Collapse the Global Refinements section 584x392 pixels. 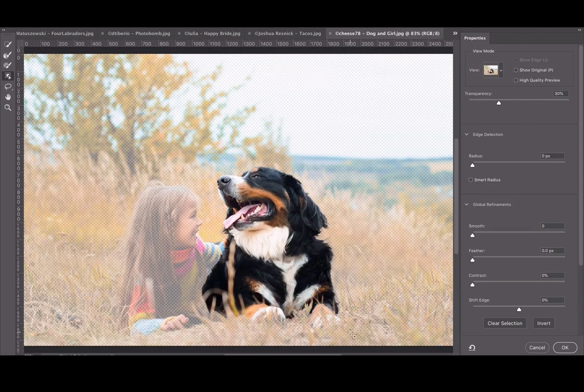pyautogui.click(x=466, y=205)
